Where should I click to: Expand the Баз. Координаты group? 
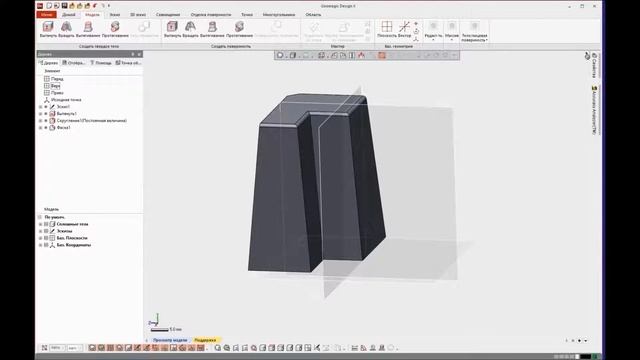coord(40,245)
